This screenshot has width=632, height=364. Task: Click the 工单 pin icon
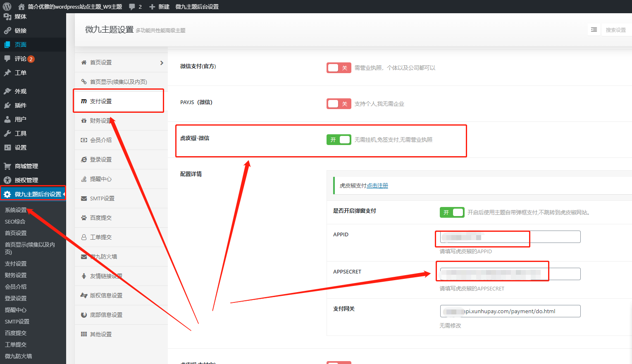point(7,73)
